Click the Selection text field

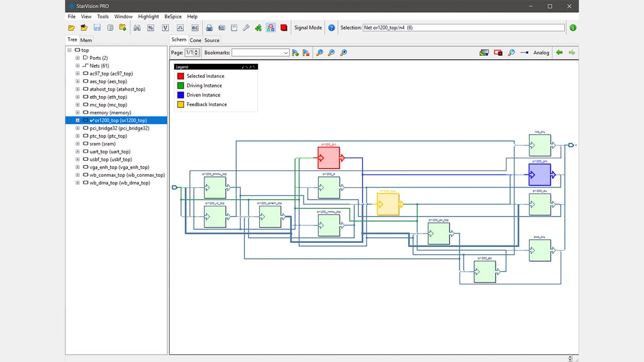point(463,28)
